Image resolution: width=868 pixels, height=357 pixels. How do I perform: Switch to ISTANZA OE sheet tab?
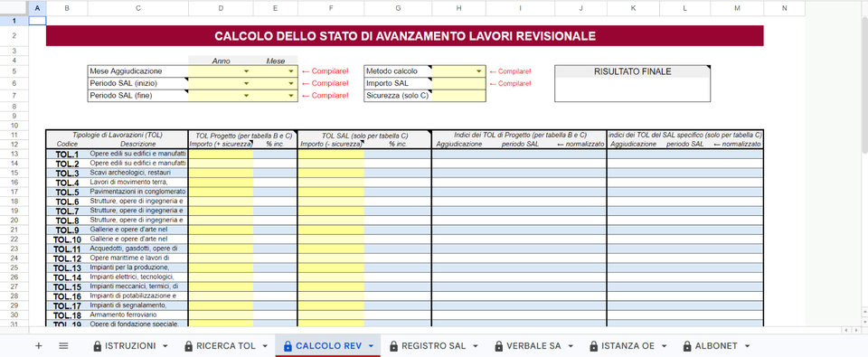(x=628, y=346)
